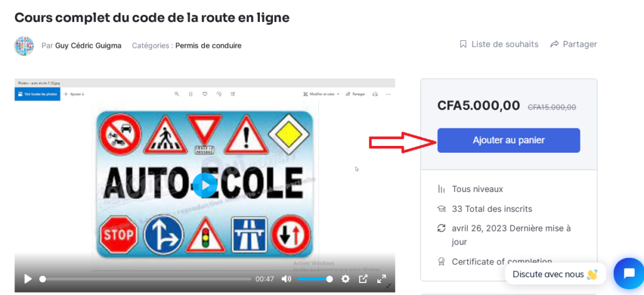Click the course title heading
This screenshot has width=644, height=295.
click(152, 18)
